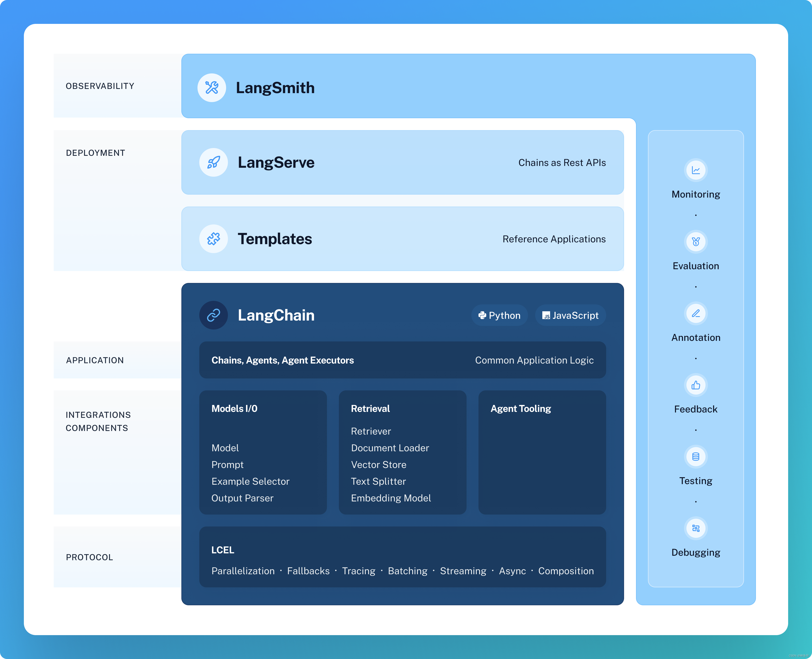Click the Debugging icon
Screen dimensions: 812x659
pyautogui.click(x=695, y=528)
